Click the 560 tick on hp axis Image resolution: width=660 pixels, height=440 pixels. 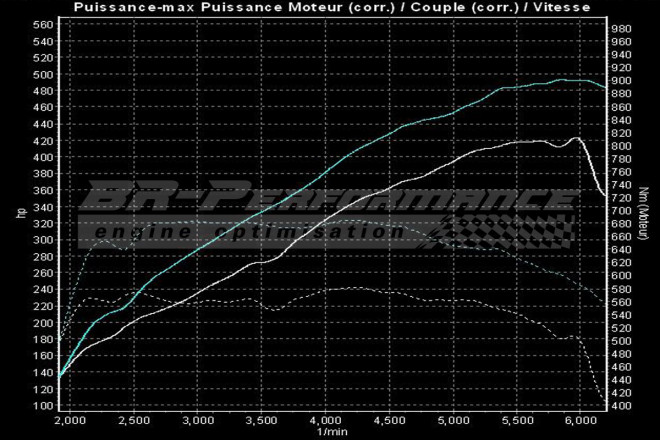(42, 25)
